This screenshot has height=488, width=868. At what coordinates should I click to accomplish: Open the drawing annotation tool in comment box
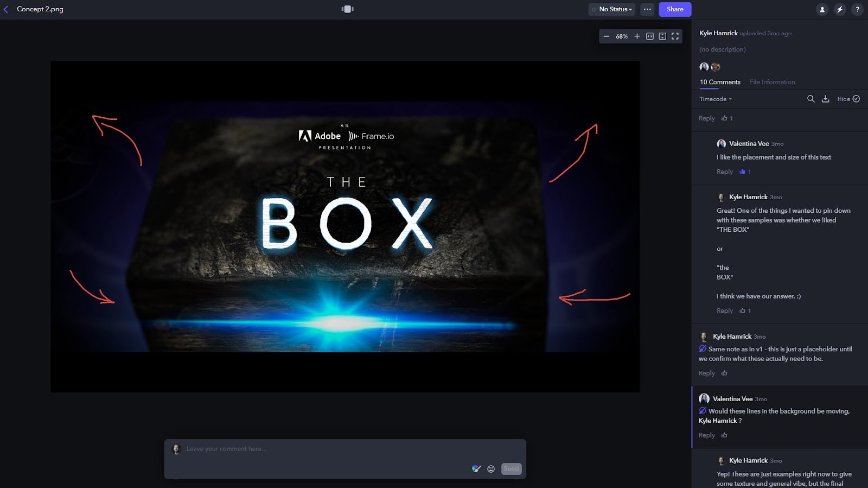coord(476,468)
